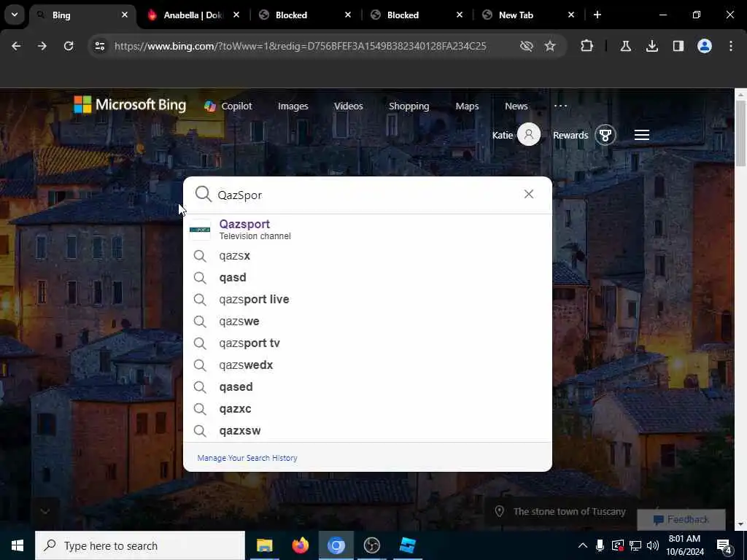Open the browser profile avatar
The image size is (747, 560).
705,46
